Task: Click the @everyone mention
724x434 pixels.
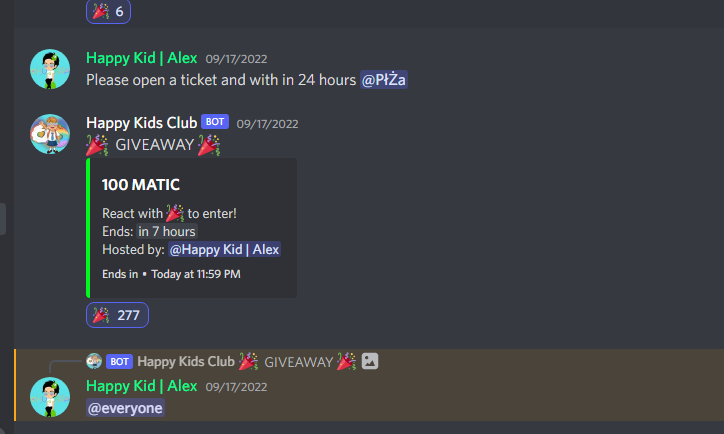Action: (x=125, y=408)
